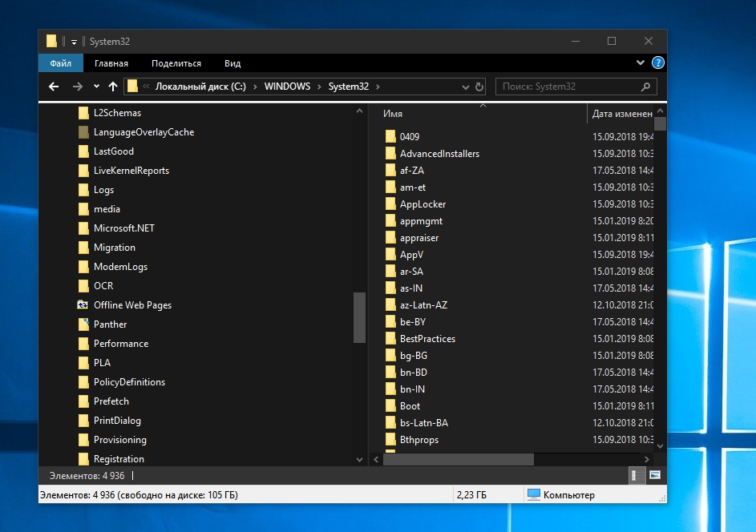Click the search magnifier icon
Viewport: 756px width, 532px height.
645,87
